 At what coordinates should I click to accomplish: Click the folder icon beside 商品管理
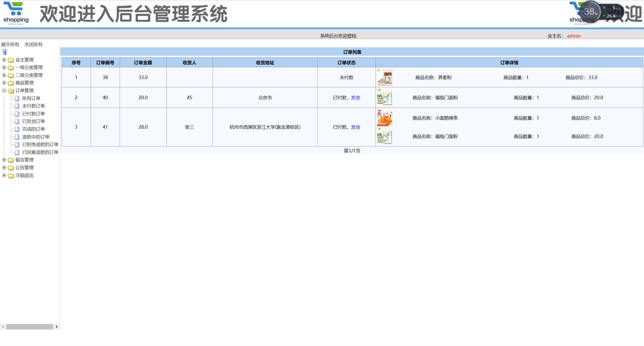pyautogui.click(x=11, y=83)
